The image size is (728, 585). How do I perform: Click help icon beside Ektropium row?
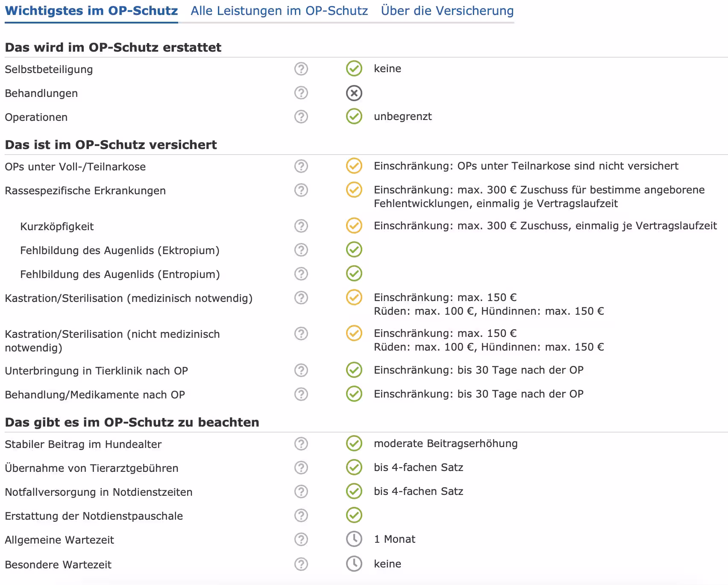pyautogui.click(x=301, y=250)
